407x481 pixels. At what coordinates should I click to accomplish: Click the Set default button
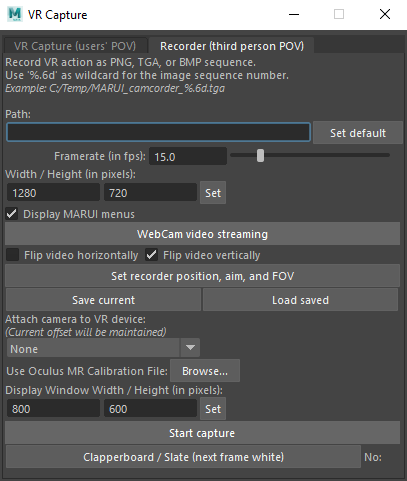pos(358,133)
